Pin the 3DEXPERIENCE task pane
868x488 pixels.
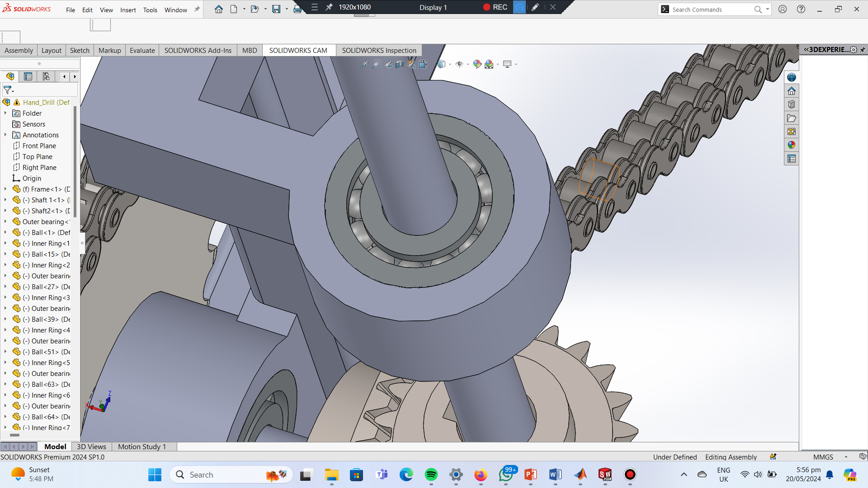point(863,50)
